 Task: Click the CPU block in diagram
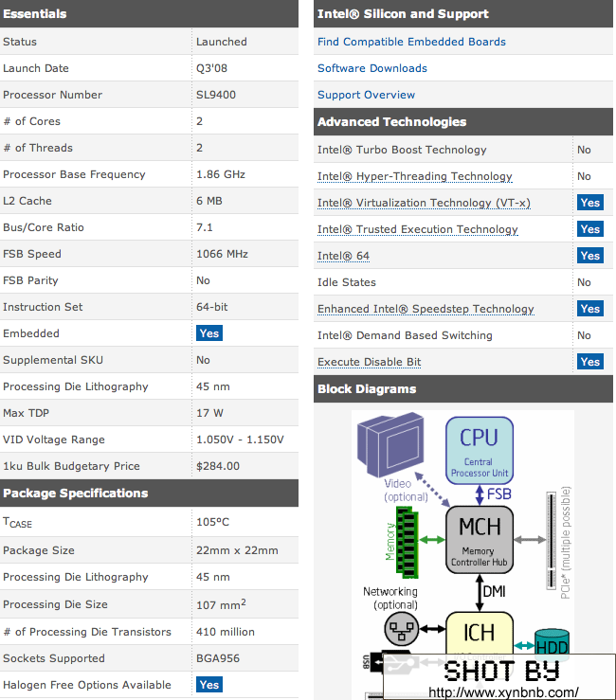[x=480, y=451]
